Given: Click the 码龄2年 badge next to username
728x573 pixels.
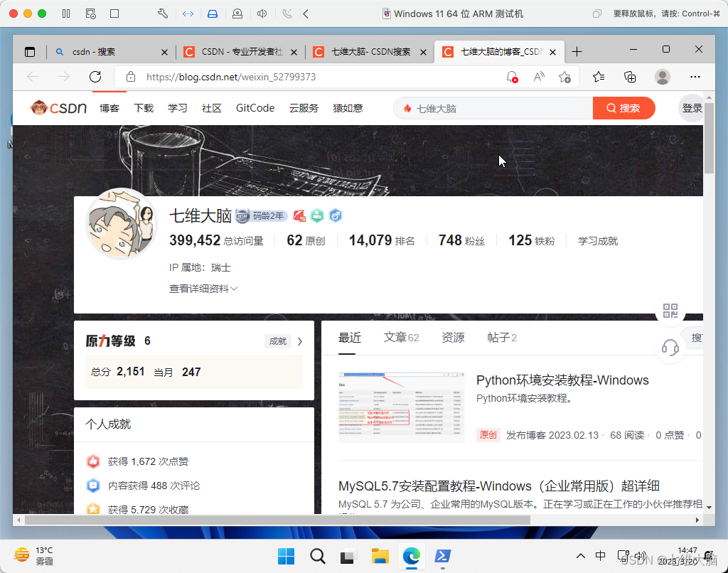Looking at the screenshot, I should 261,216.
